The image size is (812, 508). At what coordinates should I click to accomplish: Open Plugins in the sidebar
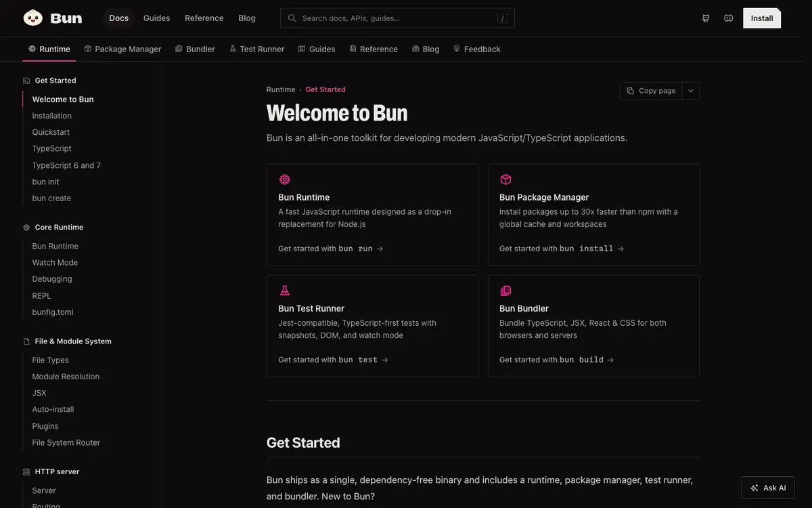[45, 426]
